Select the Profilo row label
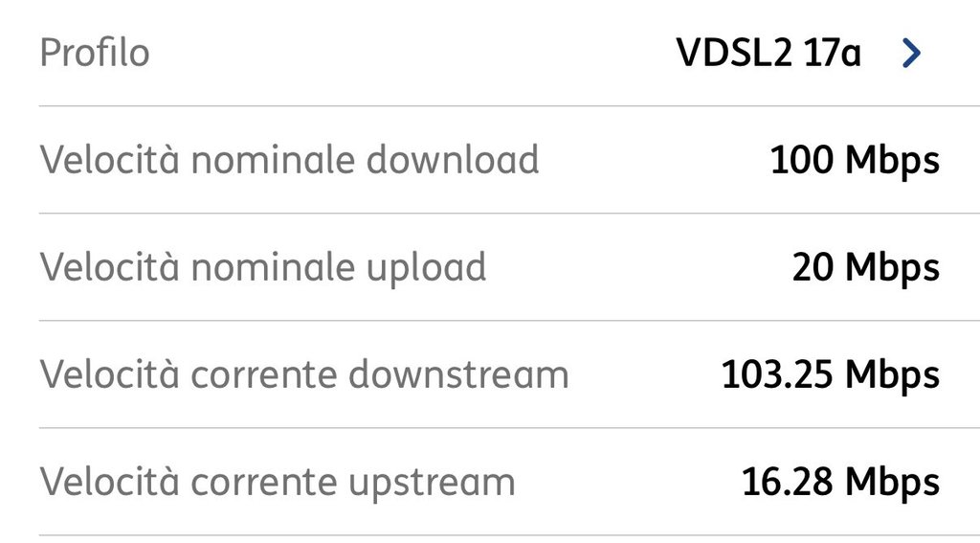 pos(95,53)
